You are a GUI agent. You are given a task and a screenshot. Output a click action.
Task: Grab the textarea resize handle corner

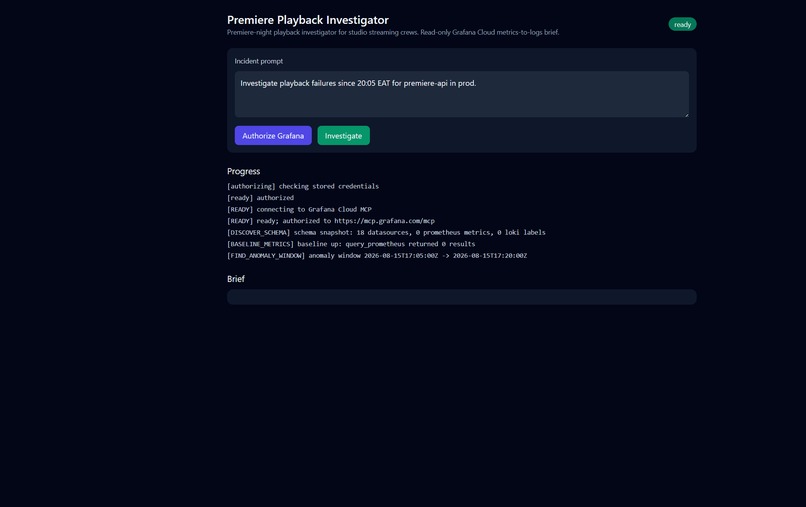coord(686,115)
